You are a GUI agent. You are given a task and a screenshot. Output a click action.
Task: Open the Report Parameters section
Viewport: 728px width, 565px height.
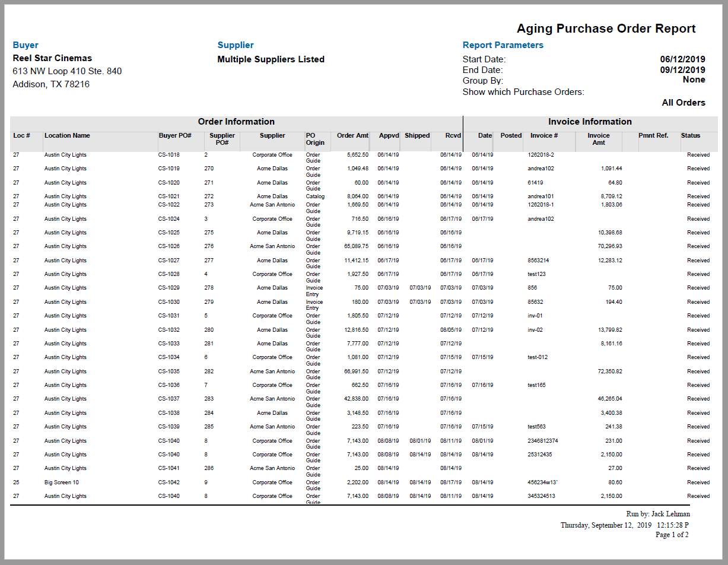point(503,45)
